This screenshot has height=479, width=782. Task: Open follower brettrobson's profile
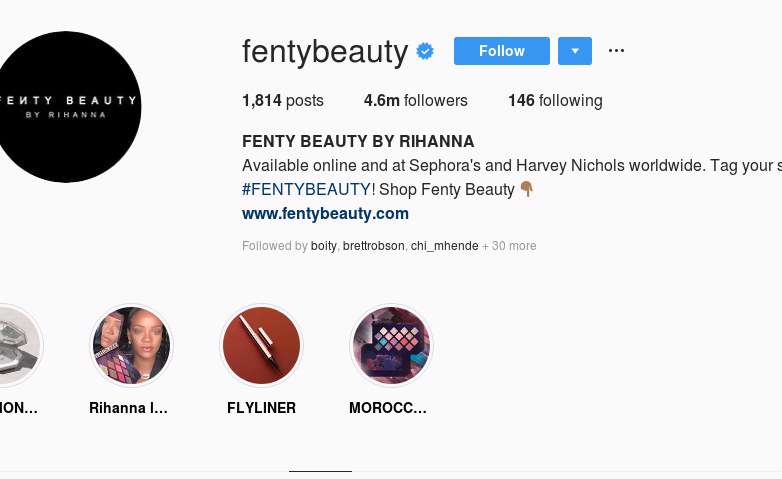tap(373, 246)
